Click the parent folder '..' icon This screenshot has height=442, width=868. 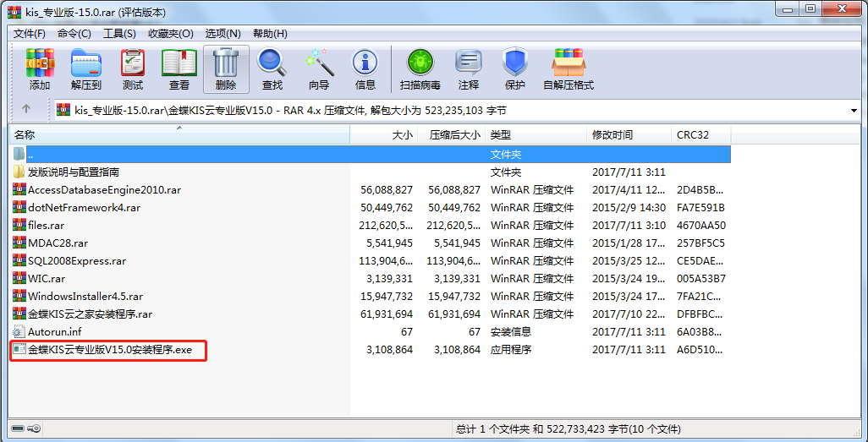pyautogui.click(x=19, y=154)
